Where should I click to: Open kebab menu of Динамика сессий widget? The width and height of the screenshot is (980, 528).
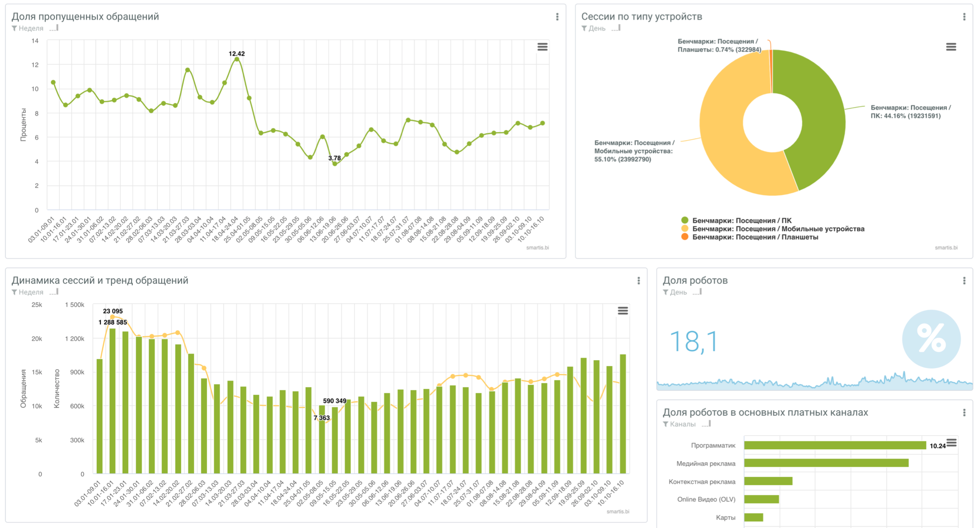pyautogui.click(x=638, y=281)
